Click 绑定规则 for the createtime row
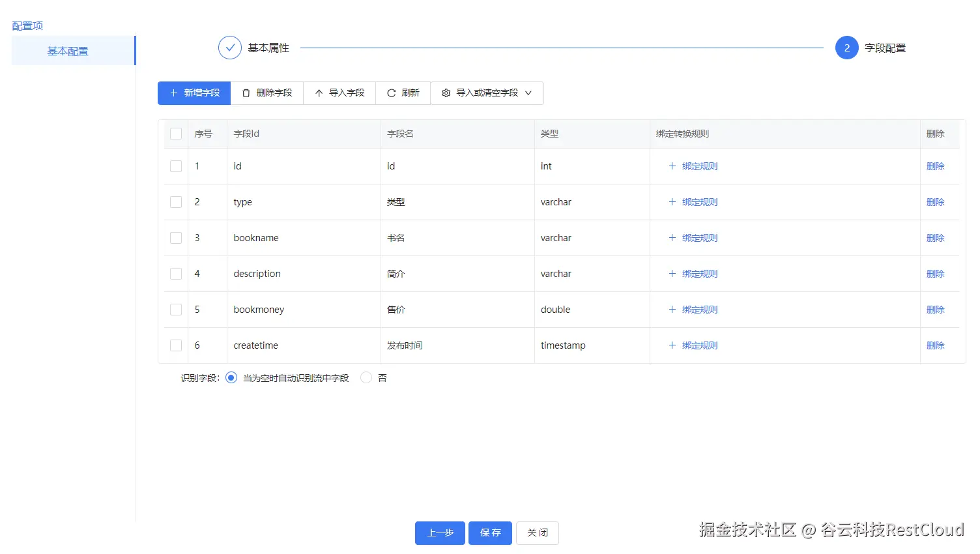This screenshot has width=980, height=554. (x=693, y=345)
